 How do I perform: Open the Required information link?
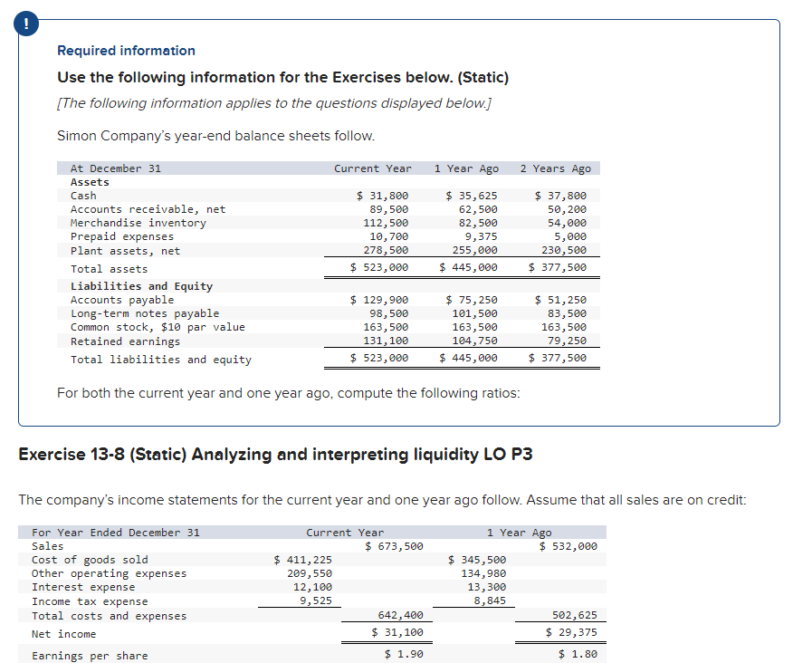[124, 50]
